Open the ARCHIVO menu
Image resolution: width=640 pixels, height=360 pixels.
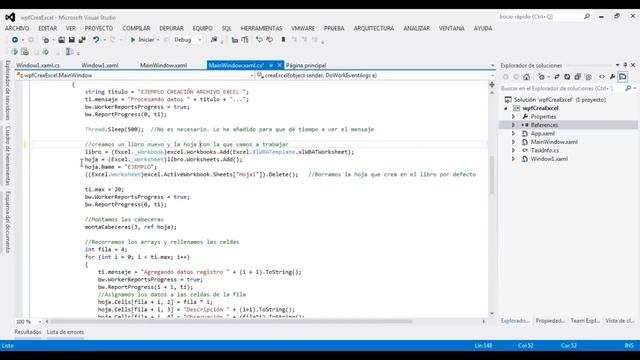(17, 28)
